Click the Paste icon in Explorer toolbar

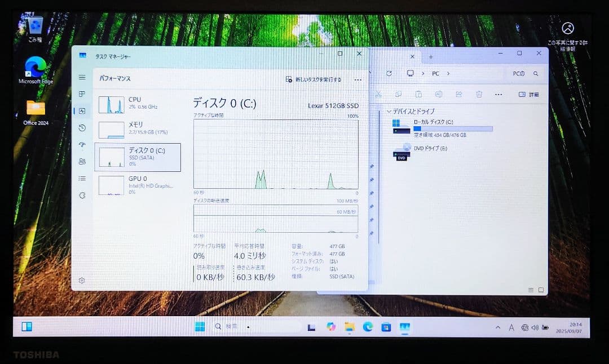pos(420,94)
